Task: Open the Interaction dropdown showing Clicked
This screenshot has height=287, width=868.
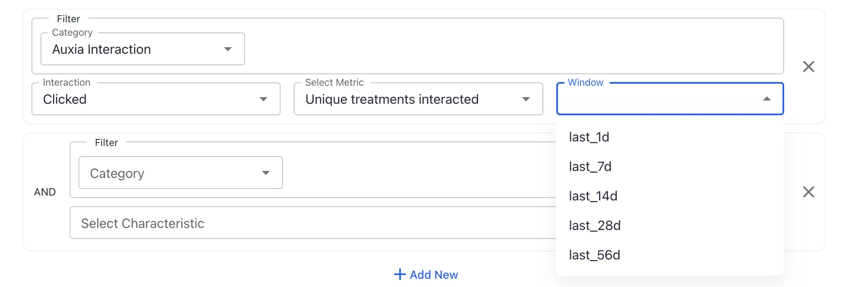Action: pyautogui.click(x=156, y=99)
